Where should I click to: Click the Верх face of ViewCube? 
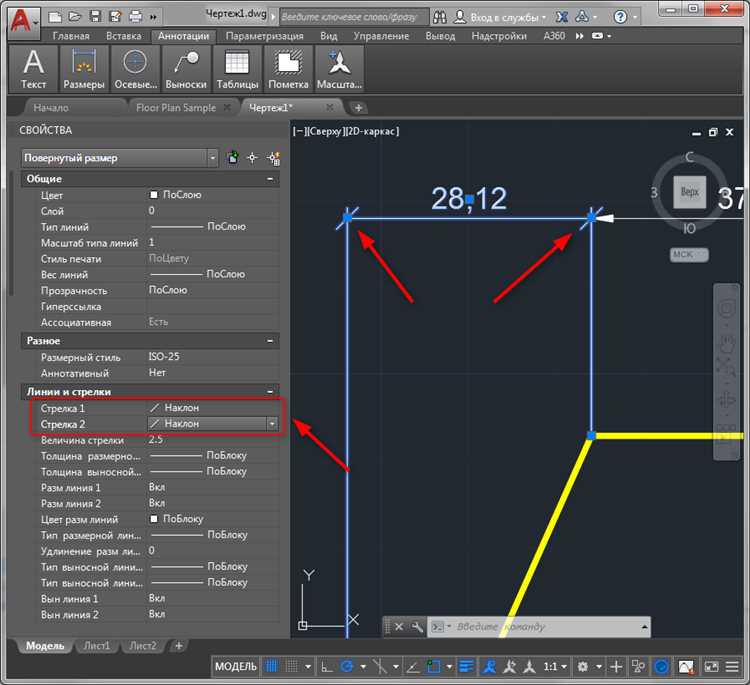click(x=689, y=192)
